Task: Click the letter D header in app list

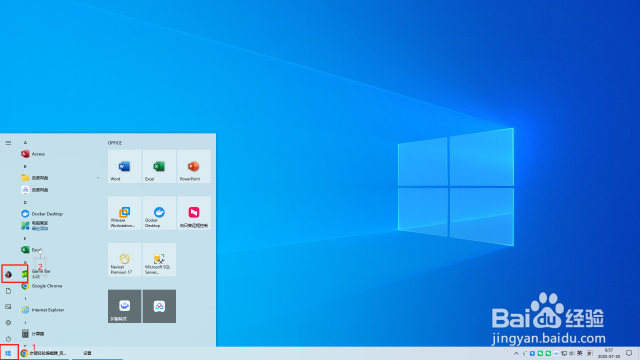Action: pyautogui.click(x=25, y=202)
